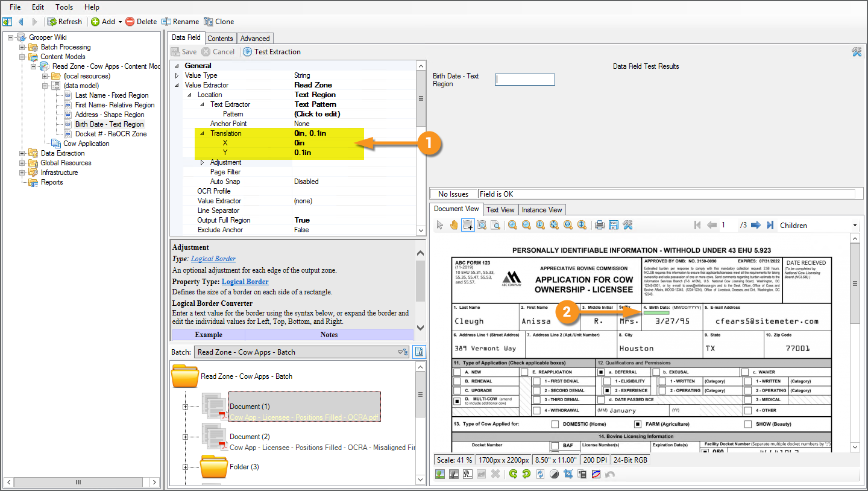Expand the Data Extraction tree node

tap(22, 153)
